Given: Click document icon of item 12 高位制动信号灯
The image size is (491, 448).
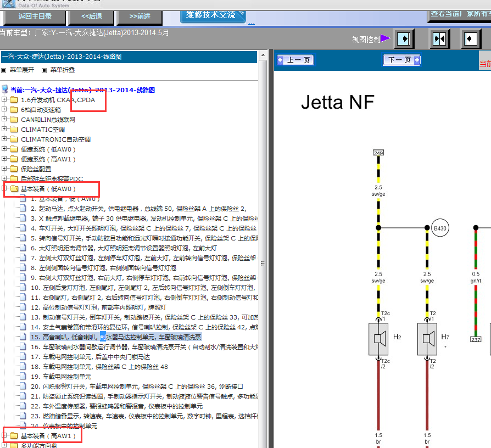Looking at the screenshot, I should pyautogui.click(x=23, y=307).
